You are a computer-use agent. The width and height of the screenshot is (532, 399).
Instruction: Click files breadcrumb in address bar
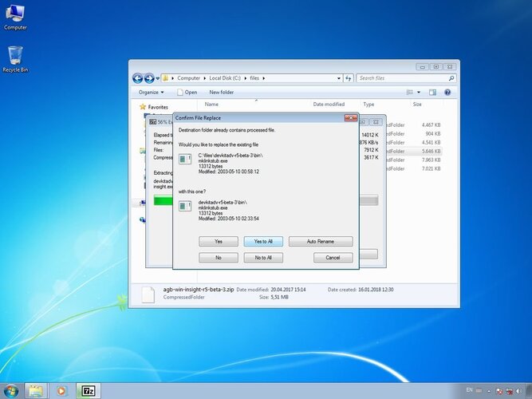click(x=254, y=78)
